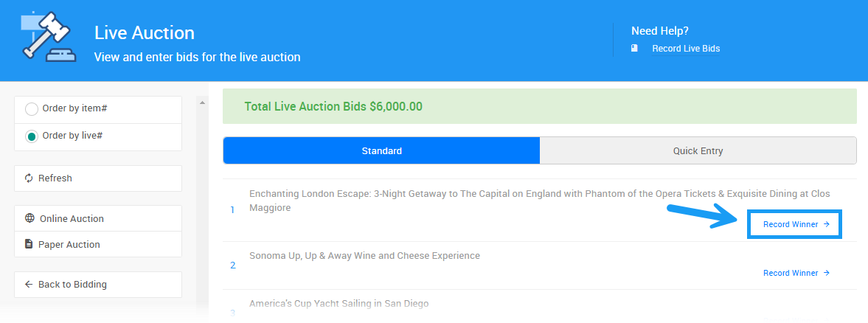Click the arrow icon on item 1 Record Winner
Image resolution: width=868 pixels, height=323 pixels.
click(827, 224)
